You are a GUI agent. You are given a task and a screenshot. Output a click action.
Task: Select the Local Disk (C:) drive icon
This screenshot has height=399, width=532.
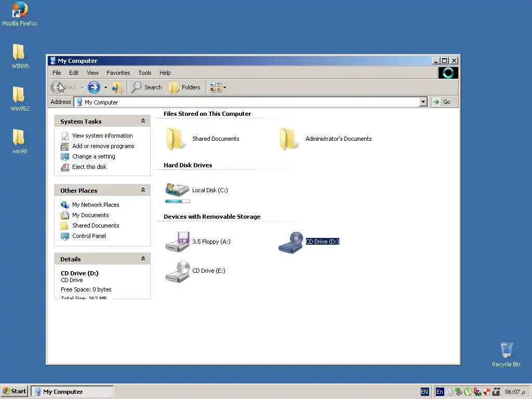coord(177,190)
